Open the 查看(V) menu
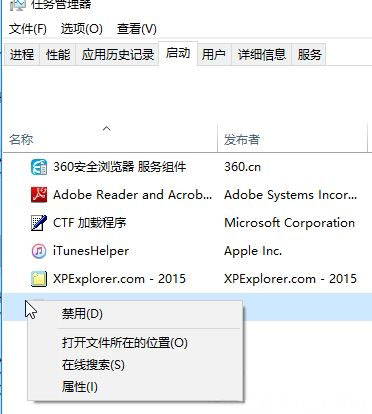The height and width of the screenshot is (414, 372). pos(137,29)
